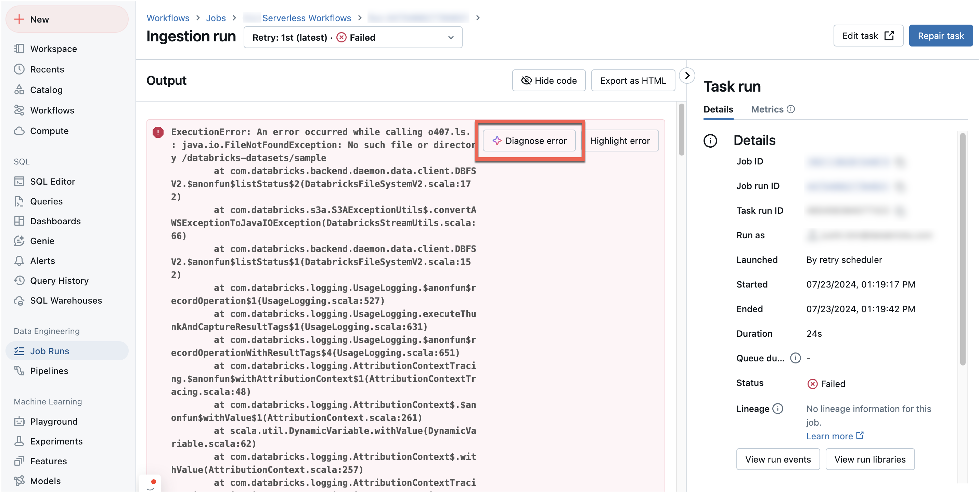Screen dimensions: 980x493
Task: Click the Jobs breadcrumb link
Action: (216, 18)
